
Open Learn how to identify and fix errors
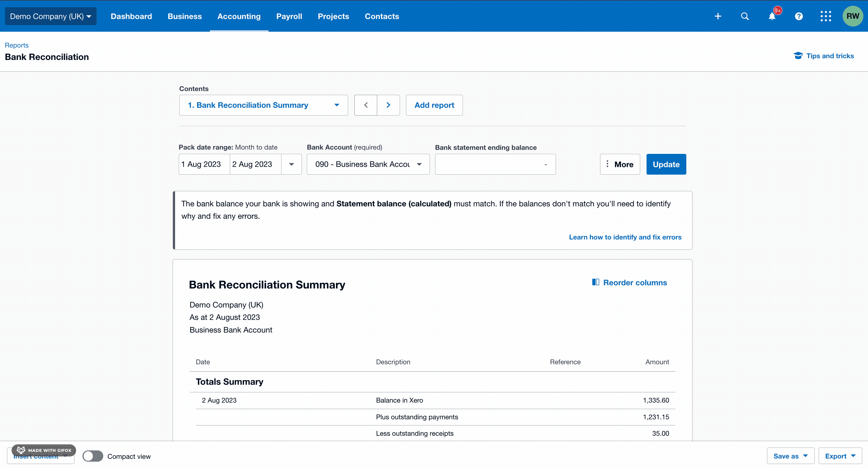coord(625,237)
